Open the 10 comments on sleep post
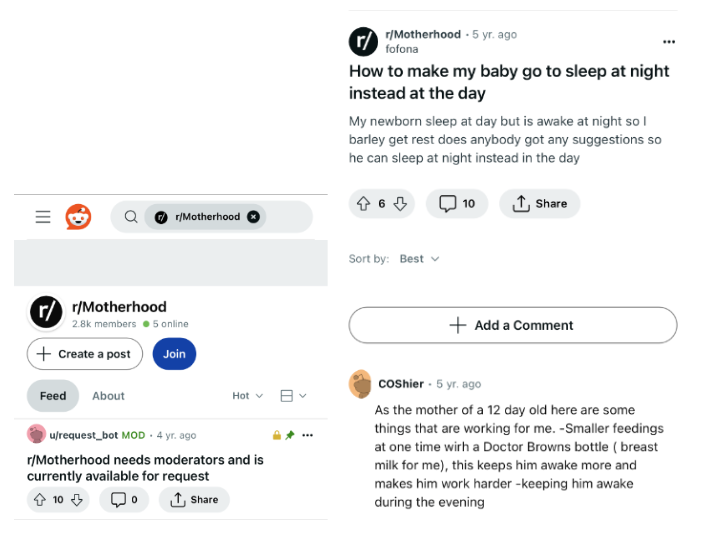Image resolution: width=704 pixels, height=539 pixels. click(456, 204)
